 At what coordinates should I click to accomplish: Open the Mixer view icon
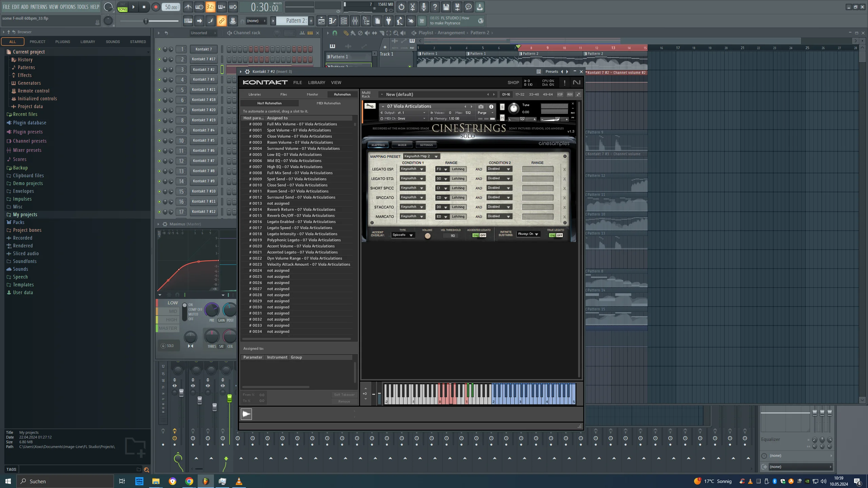pyautogui.click(x=355, y=21)
